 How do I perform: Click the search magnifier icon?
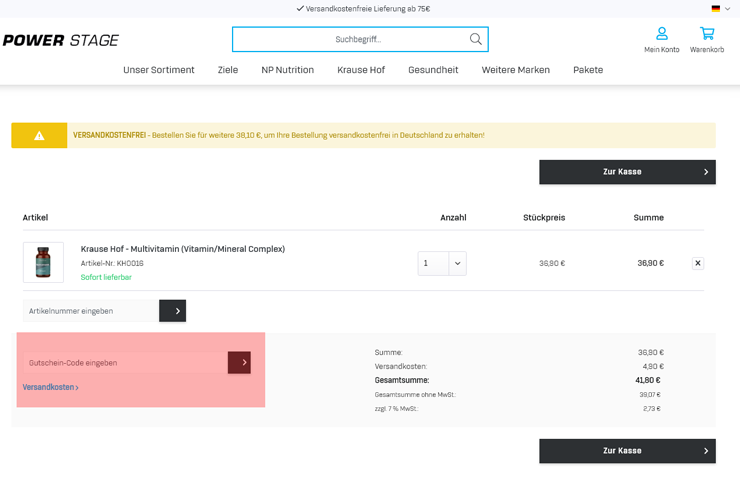click(476, 39)
